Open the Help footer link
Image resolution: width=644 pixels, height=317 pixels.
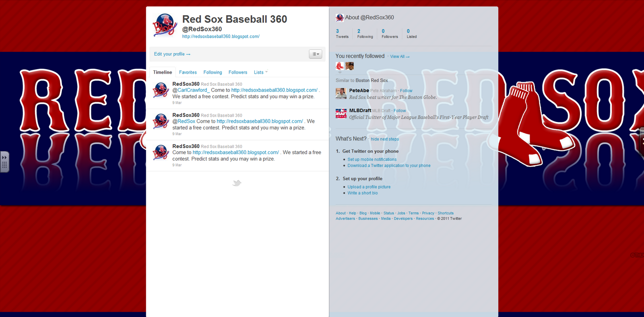[x=353, y=213]
